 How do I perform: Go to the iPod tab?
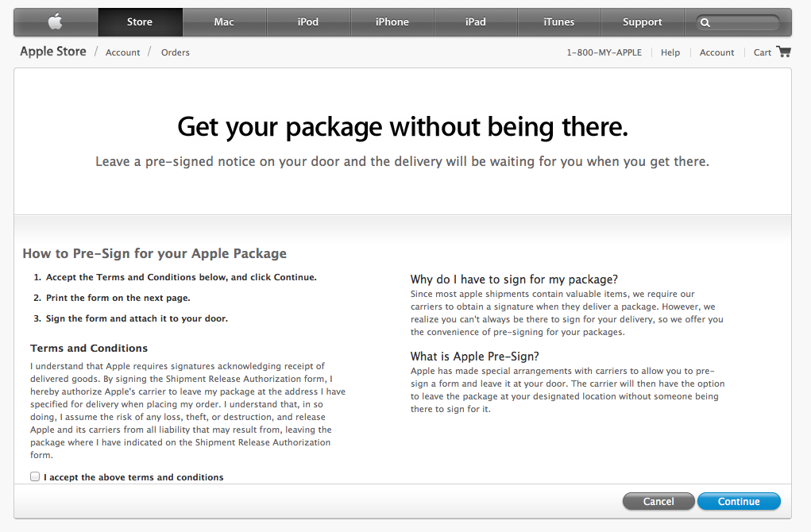308,22
